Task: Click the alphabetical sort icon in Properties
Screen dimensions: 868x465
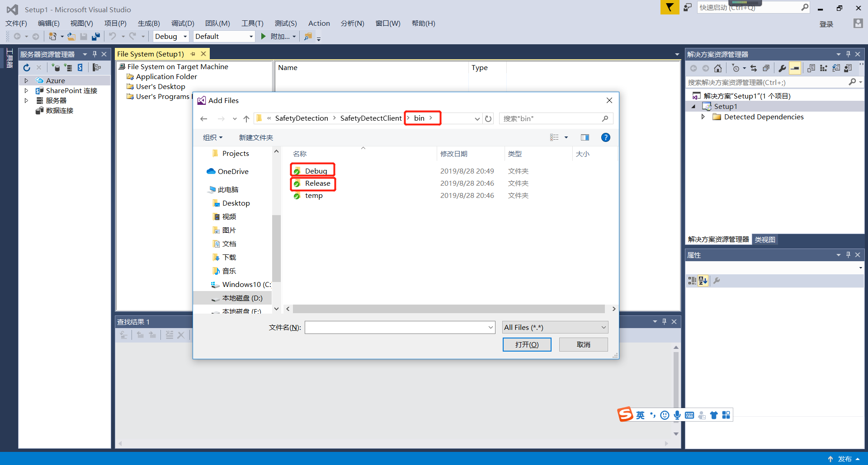Action: click(703, 281)
